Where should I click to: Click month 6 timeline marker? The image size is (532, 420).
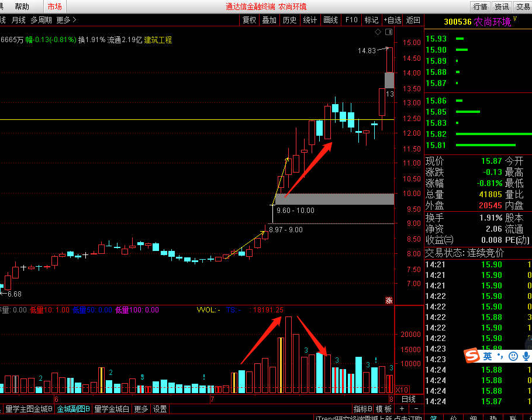[56, 400]
